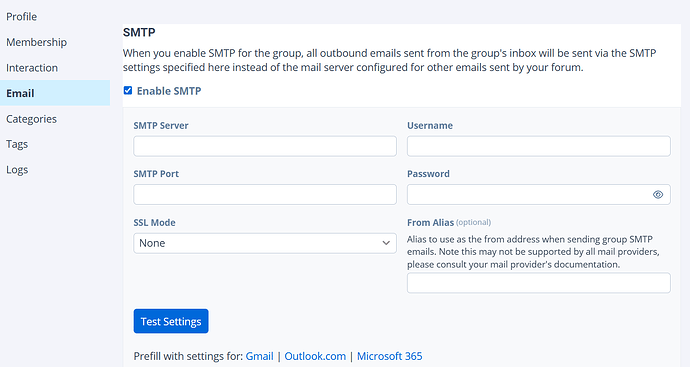690x367 pixels.
Task: Open the Logs section
Action: tap(17, 170)
